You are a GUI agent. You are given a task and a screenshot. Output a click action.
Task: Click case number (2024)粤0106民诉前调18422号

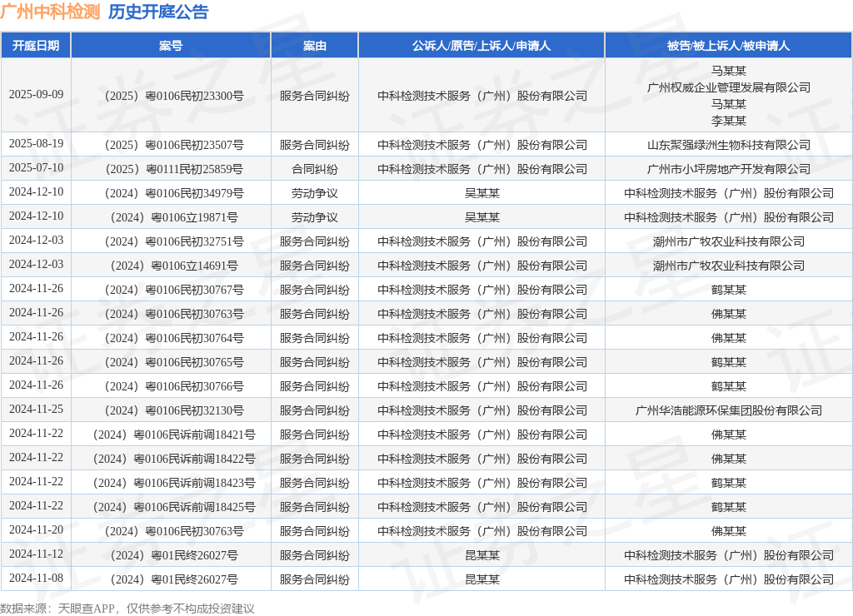(174, 459)
